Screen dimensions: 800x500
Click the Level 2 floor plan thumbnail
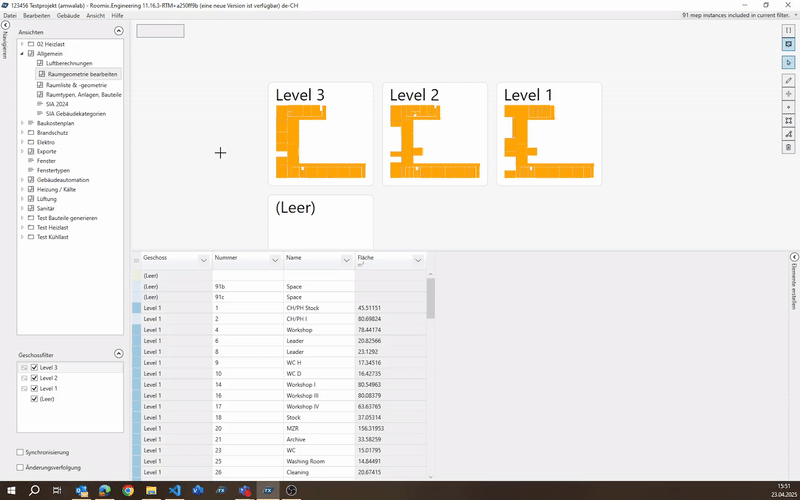tap(435, 134)
